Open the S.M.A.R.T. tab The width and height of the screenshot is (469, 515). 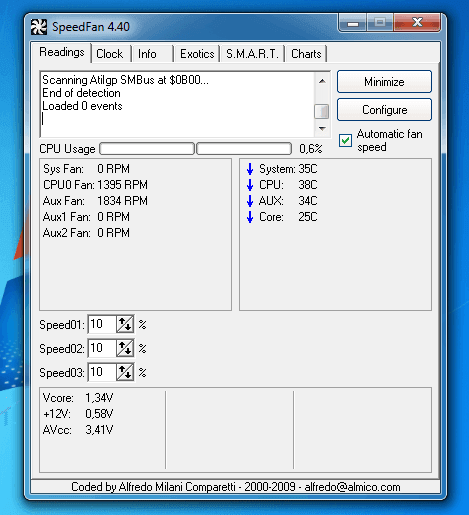click(x=252, y=54)
